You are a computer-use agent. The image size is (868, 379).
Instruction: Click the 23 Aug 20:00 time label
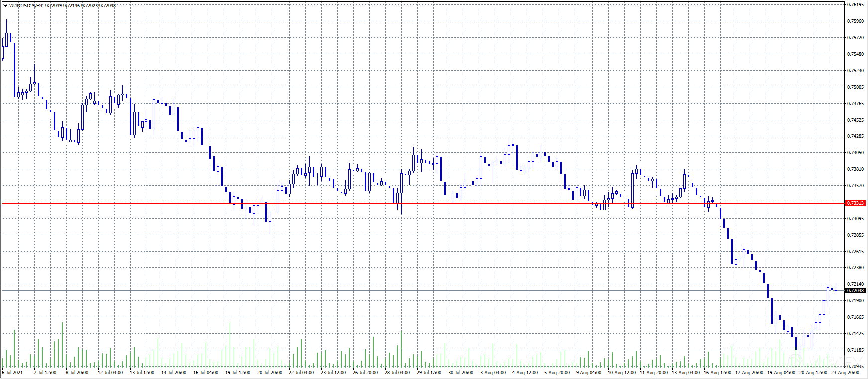click(x=845, y=373)
